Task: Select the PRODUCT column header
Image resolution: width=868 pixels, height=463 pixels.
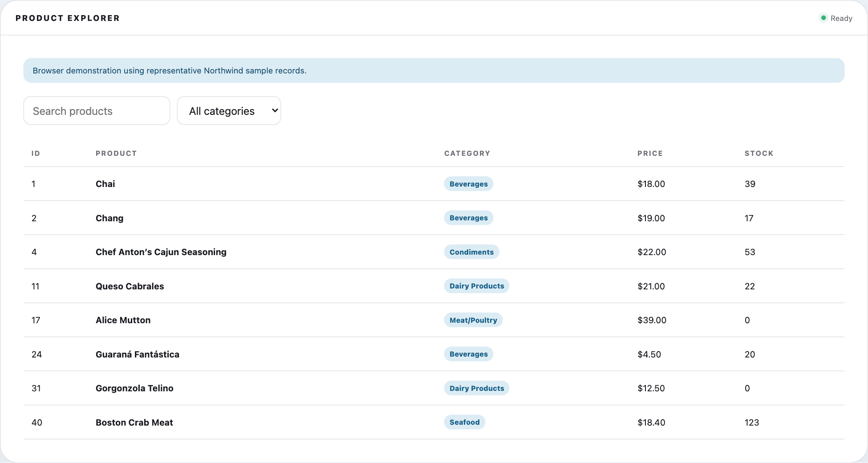Action: [116, 153]
